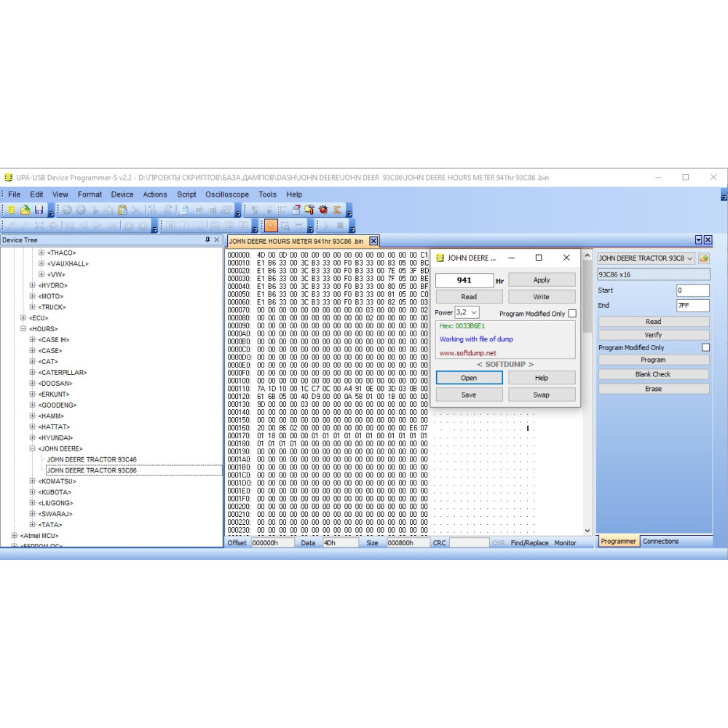Close the JOHN DEERE HOURS METER file tab
728x728 pixels.
[373, 241]
